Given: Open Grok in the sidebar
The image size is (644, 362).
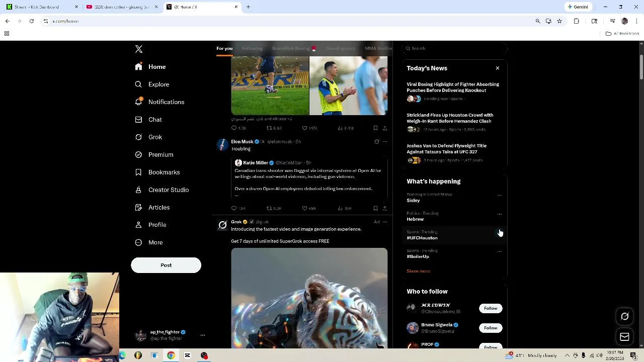Looking at the screenshot, I should coord(148,137).
